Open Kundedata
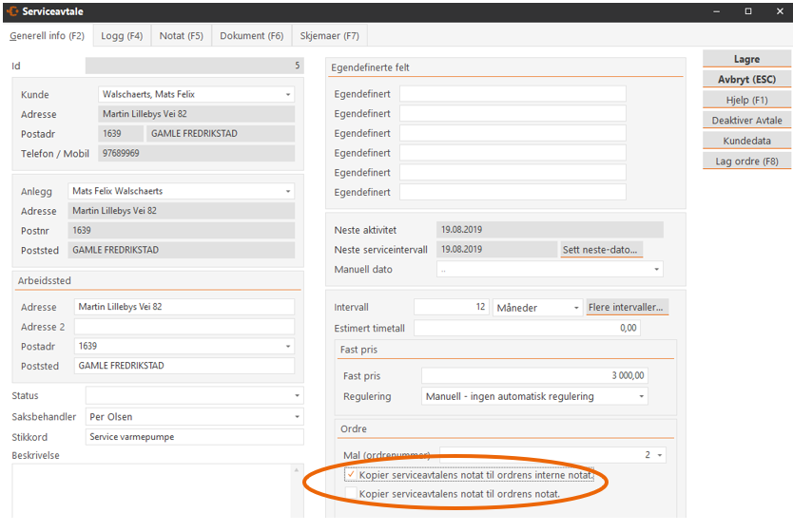Image resolution: width=793 pixels, height=532 pixels. coord(746,141)
